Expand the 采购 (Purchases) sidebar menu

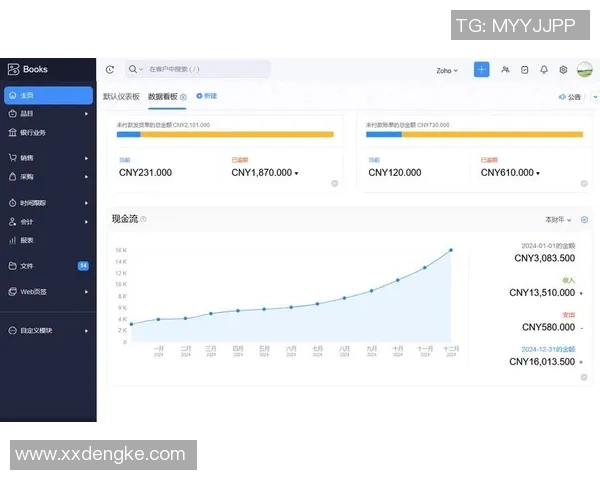coord(48,177)
